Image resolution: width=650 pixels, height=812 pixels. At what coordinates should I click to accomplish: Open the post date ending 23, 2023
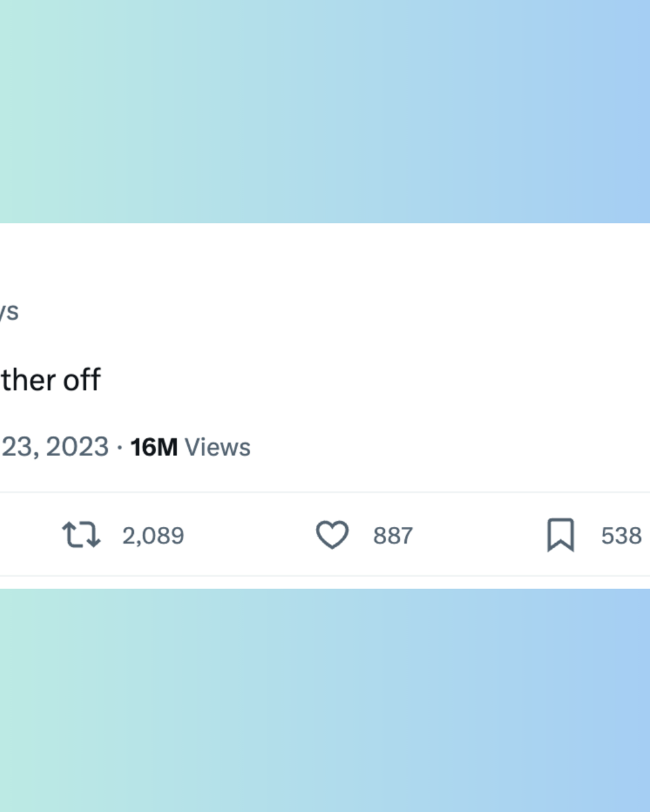(x=55, y=448)
